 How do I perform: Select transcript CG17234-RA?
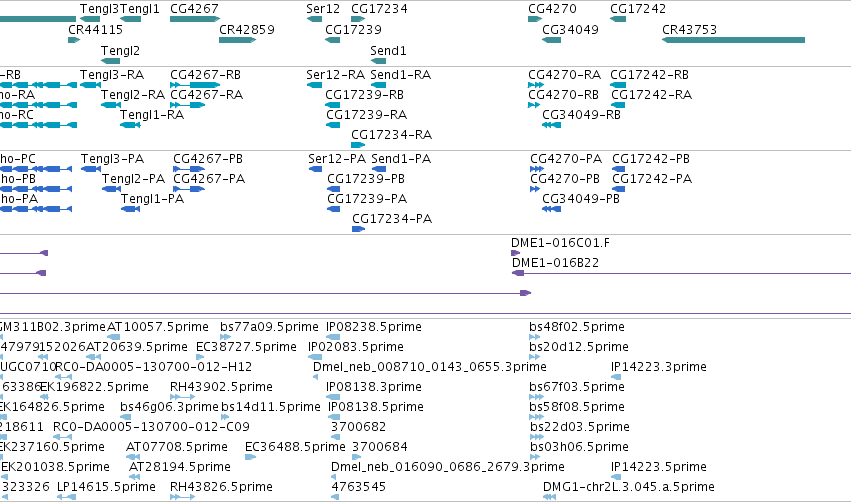tap(391, 135)
